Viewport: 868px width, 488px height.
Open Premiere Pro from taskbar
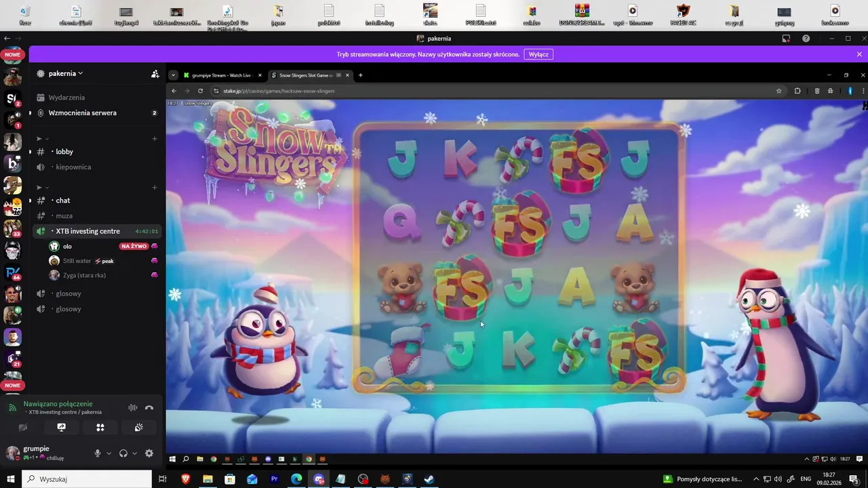tap(275, 479)
